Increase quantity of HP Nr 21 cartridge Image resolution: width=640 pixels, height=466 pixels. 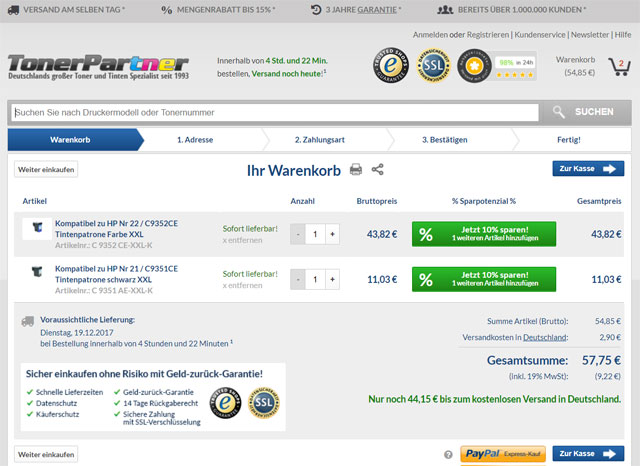click(332, 280)
